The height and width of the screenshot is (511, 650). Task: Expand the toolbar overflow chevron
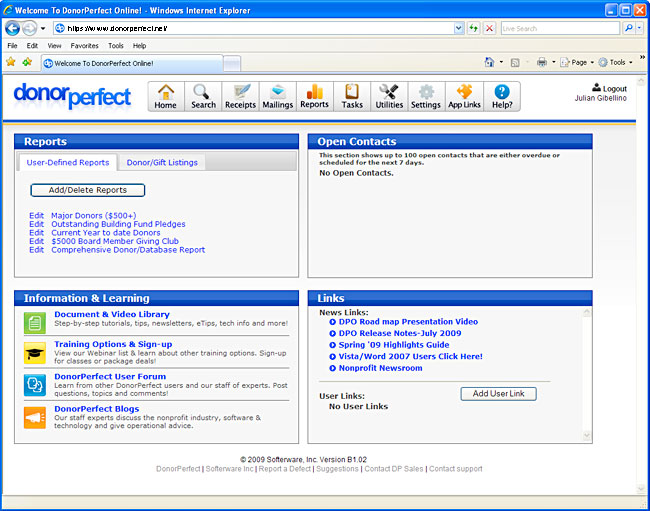(642, 57)
